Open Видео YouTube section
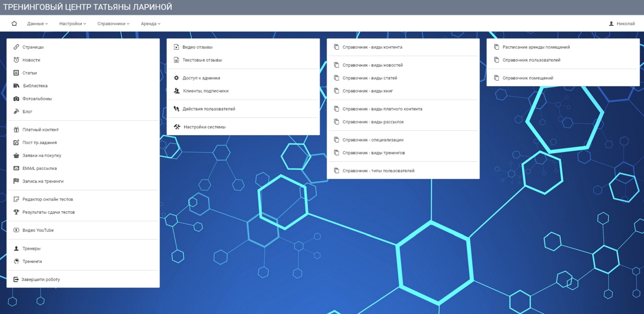Viewport: 644px width, 314px height. tap(38, 230)
